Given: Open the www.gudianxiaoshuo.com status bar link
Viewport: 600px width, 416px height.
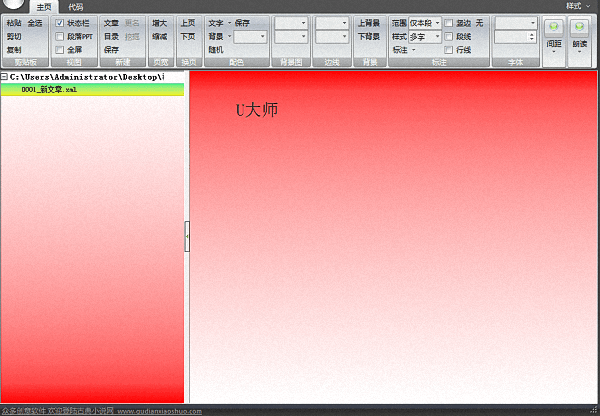Looking at the screenshot, I should 160,411.
